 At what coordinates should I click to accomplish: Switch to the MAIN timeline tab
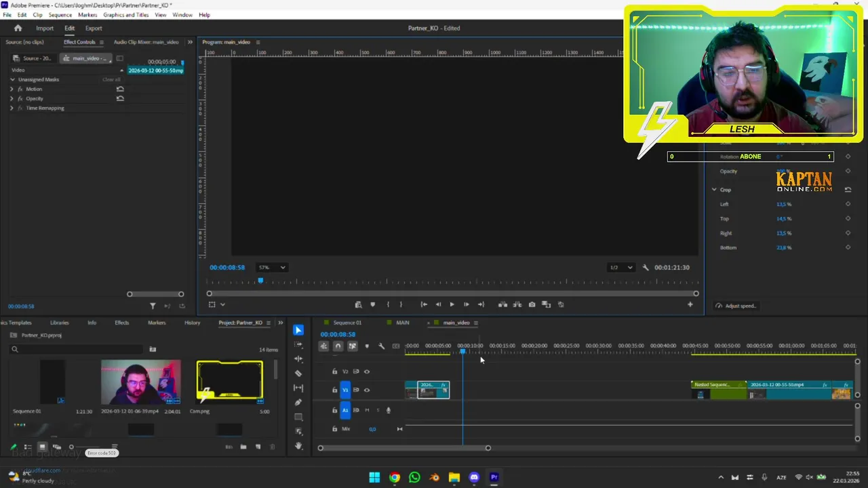(403, 323)
